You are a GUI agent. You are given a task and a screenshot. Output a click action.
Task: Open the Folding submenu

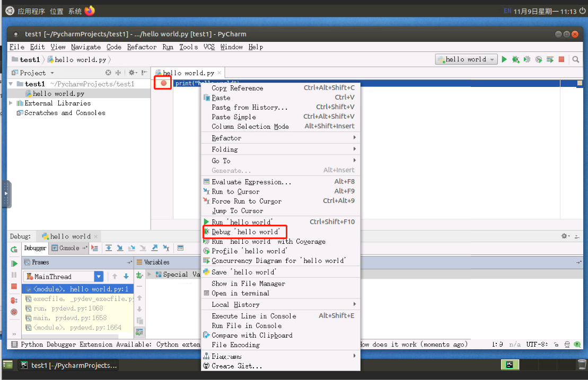point(280,149)
